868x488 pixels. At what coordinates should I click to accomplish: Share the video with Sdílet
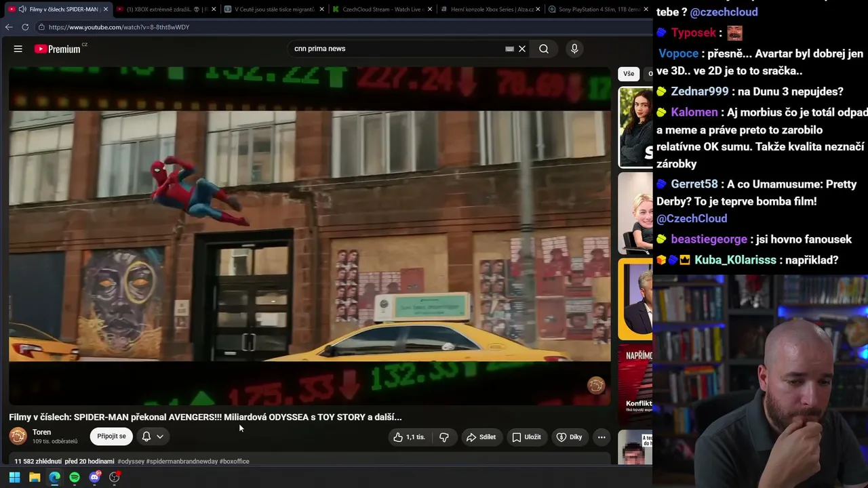click(x=481, y=437)
